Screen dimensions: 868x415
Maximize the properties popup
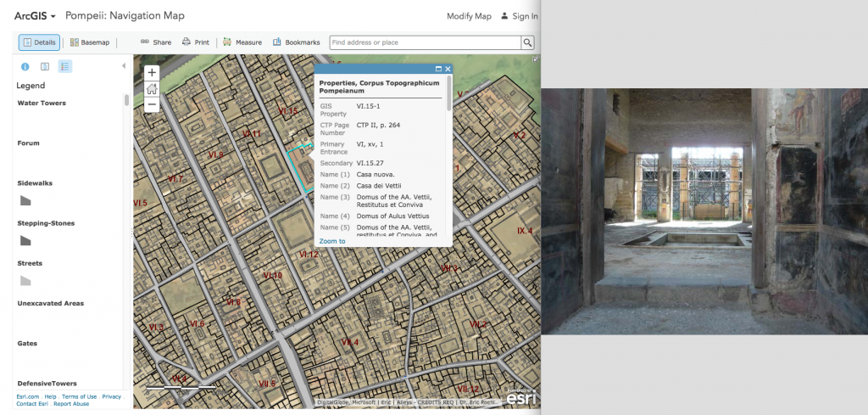(x=438, y=69)
